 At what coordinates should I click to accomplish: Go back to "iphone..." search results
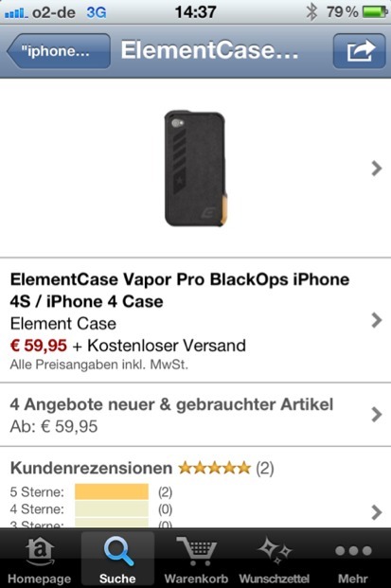point(59,50)
